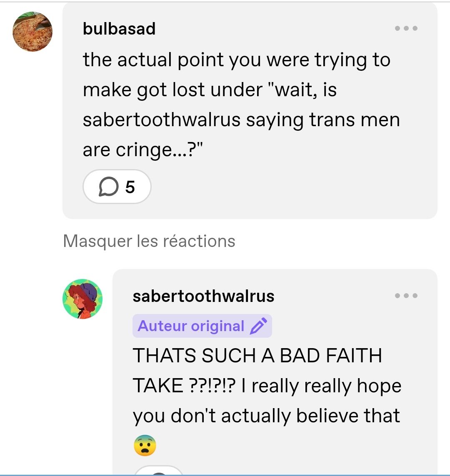
Task: Click bulbasad's comment text starting 'the actual point'
Action: [x=241, y=105]
